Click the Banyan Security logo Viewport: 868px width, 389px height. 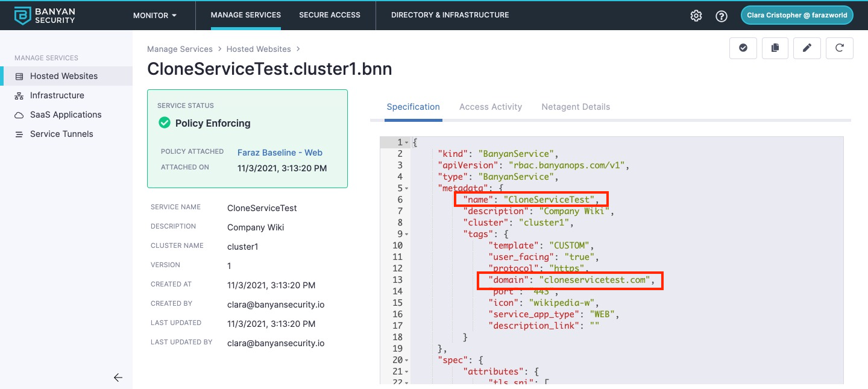pyautogui.click(x=45, y=15)
